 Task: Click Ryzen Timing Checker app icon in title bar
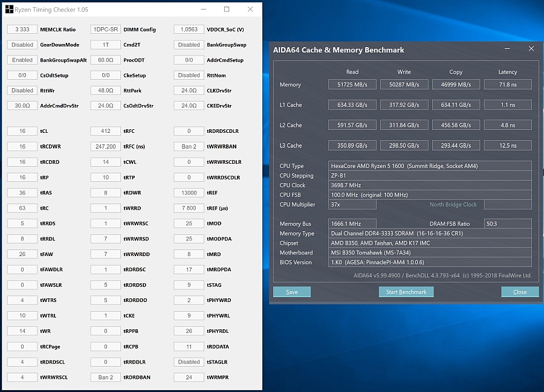(9, 9)
